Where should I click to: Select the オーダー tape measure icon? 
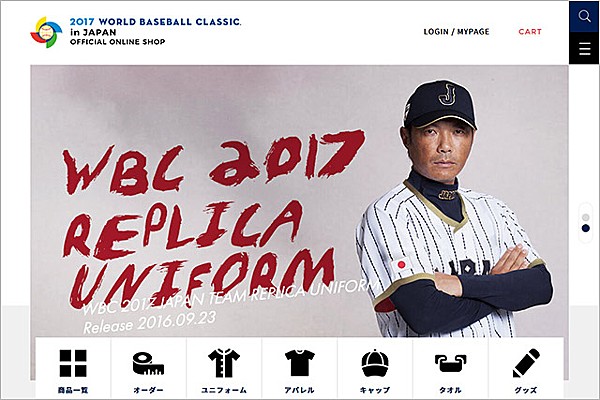(x=148, y=364)
